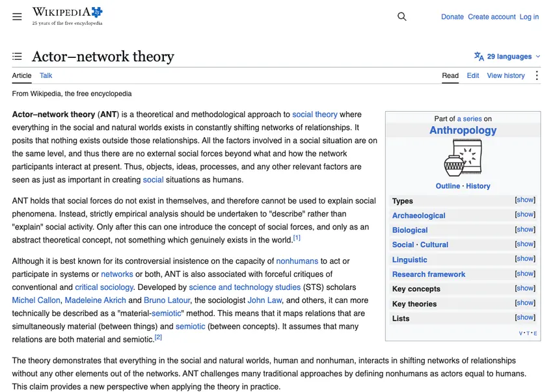Open the Research framework link
This screenshot has width=553, height=392.
click(429, 274)
